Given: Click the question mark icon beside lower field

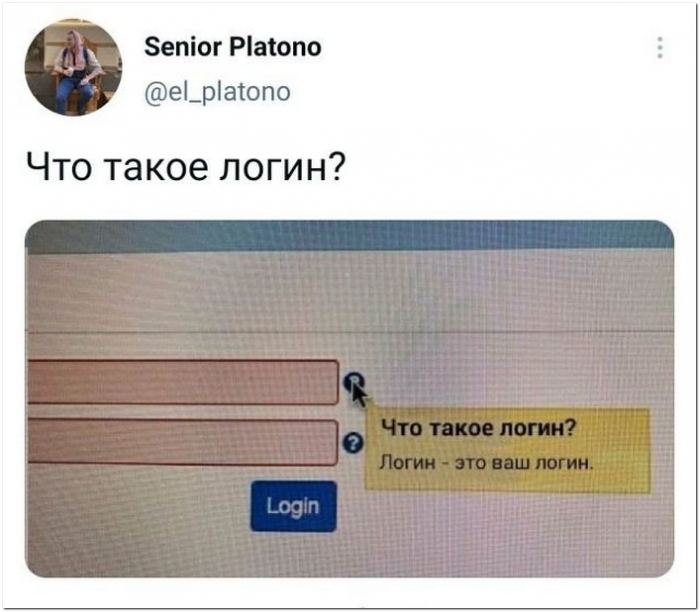Looking at the screenshot, I should click(x=353, y=443).
